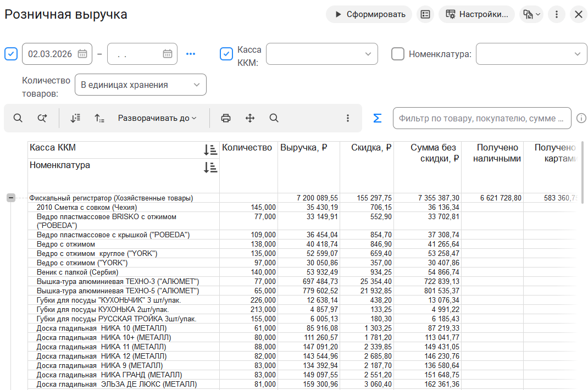
Task: Click the filter by product input field
Action: pos(481,118)
